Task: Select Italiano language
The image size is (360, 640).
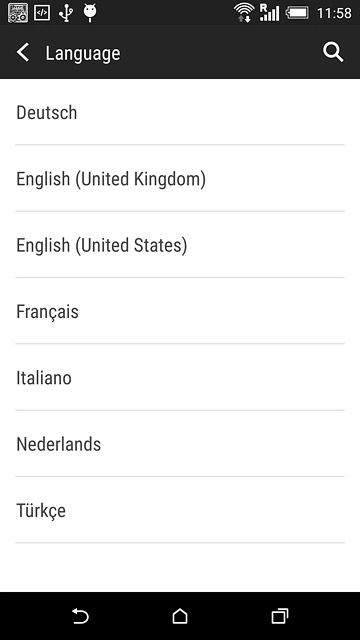Action: [x=180, y=378]
